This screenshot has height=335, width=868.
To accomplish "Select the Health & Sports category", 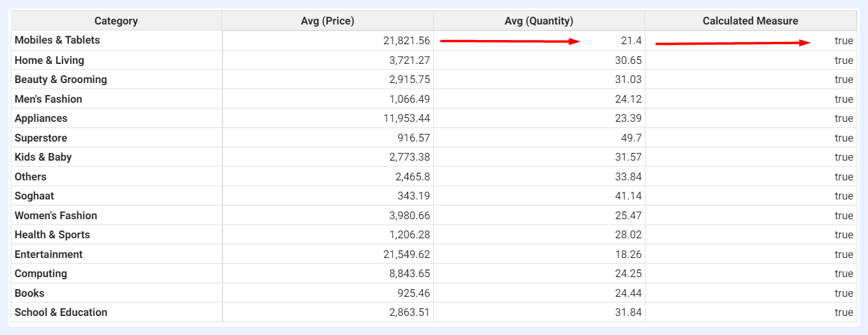I will pos(52,235).
